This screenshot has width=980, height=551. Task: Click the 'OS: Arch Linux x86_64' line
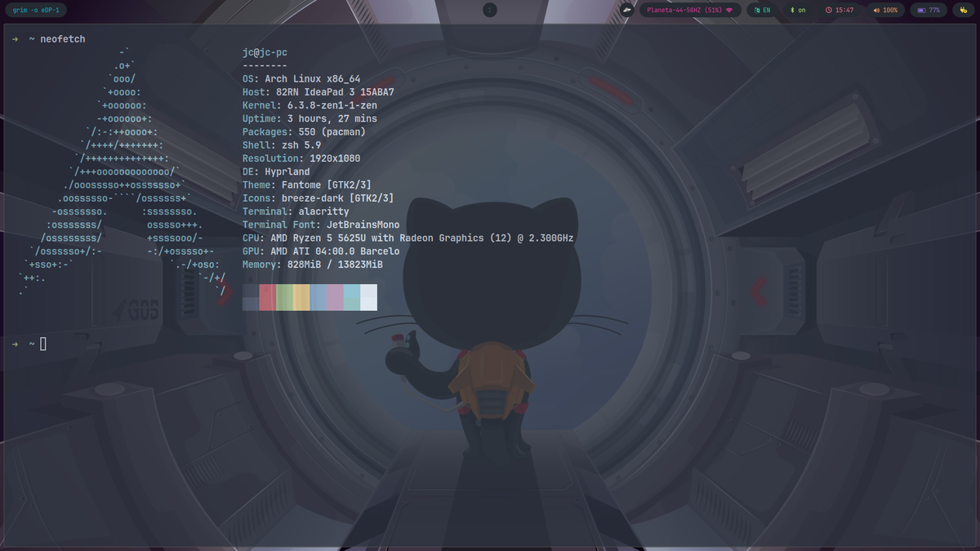click(x=301, y=79)
